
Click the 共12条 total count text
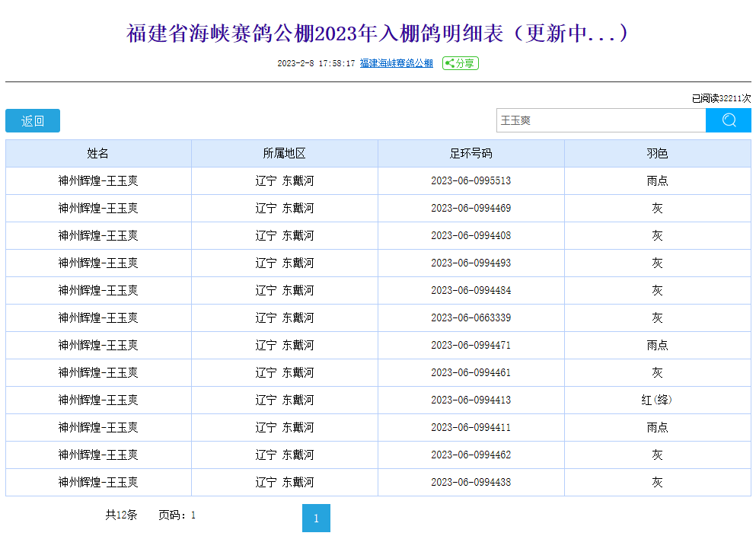121,515
